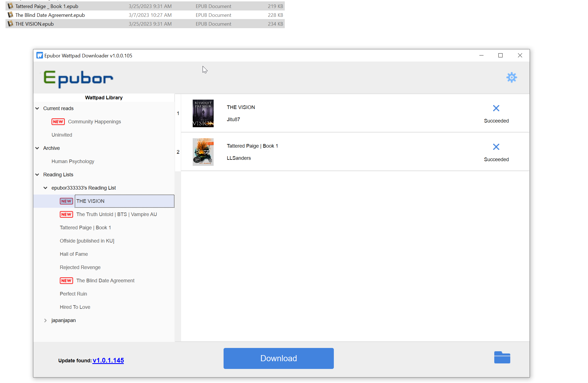The width and height of the screenshot is (588, 383).
Task: Click THE VISION.epub file icon
Action: click(x=10, y=24)
